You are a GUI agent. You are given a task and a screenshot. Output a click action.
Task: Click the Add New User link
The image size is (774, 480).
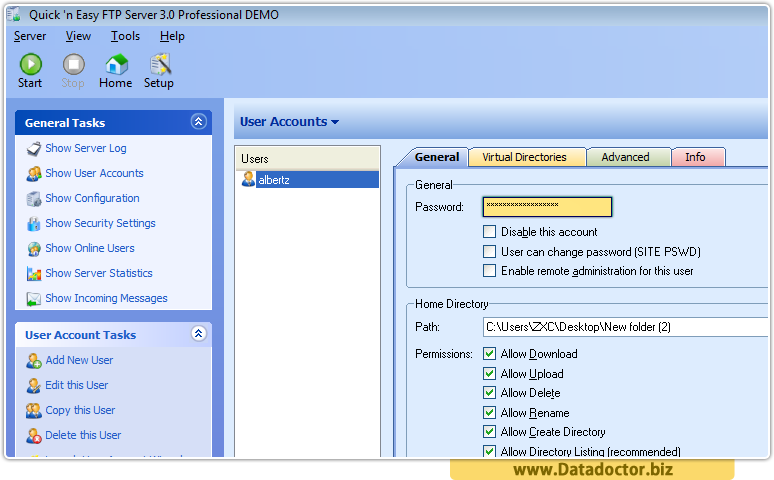[x=79, y=360]
